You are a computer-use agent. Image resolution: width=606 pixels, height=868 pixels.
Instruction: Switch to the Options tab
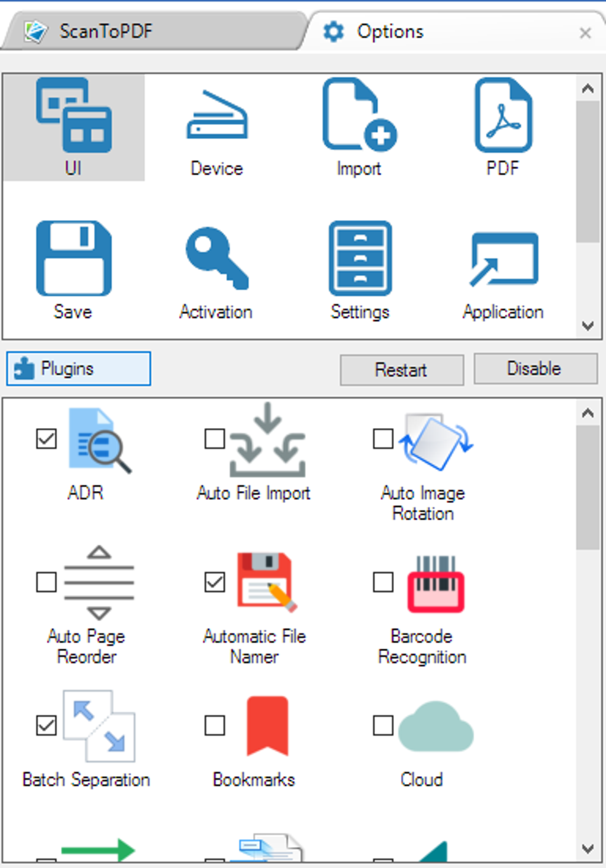pos(452,31)
